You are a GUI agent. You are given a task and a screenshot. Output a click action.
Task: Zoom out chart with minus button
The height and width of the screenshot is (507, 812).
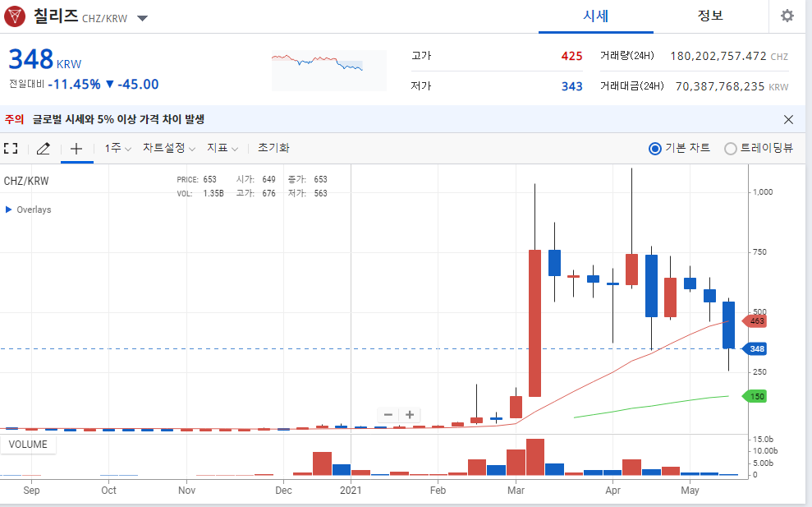coord(388,415)
